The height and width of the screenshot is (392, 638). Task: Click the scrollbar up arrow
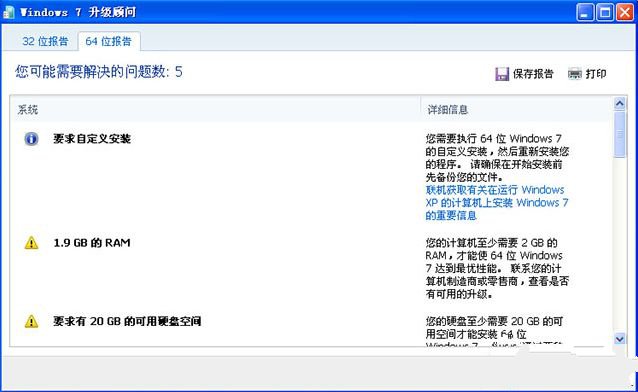[619, 104]
